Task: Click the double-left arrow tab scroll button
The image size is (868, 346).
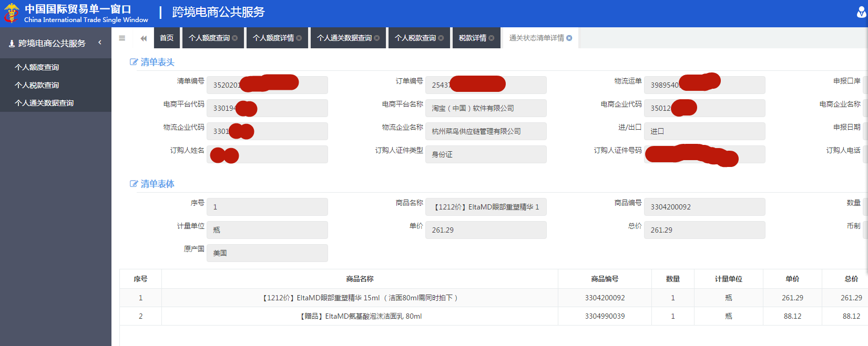Action: tap(144, 38)
